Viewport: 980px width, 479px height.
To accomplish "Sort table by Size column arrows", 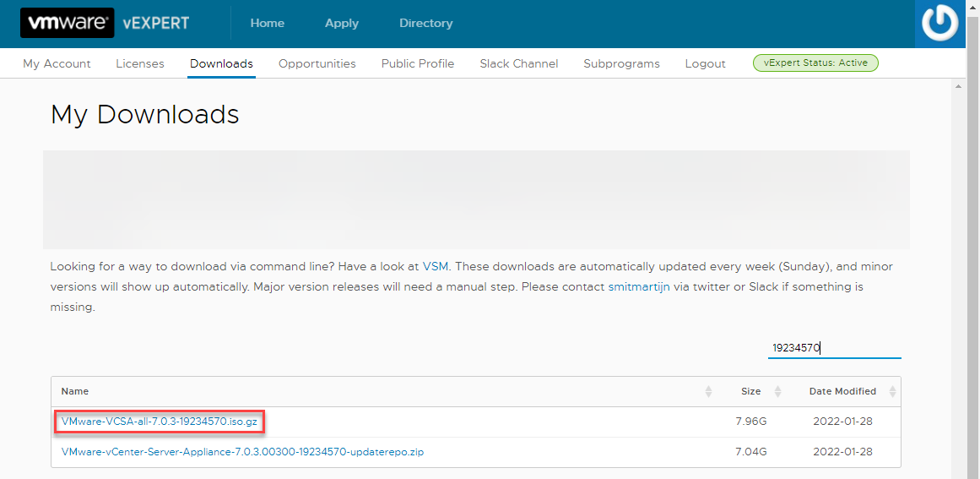I will 777,391.
